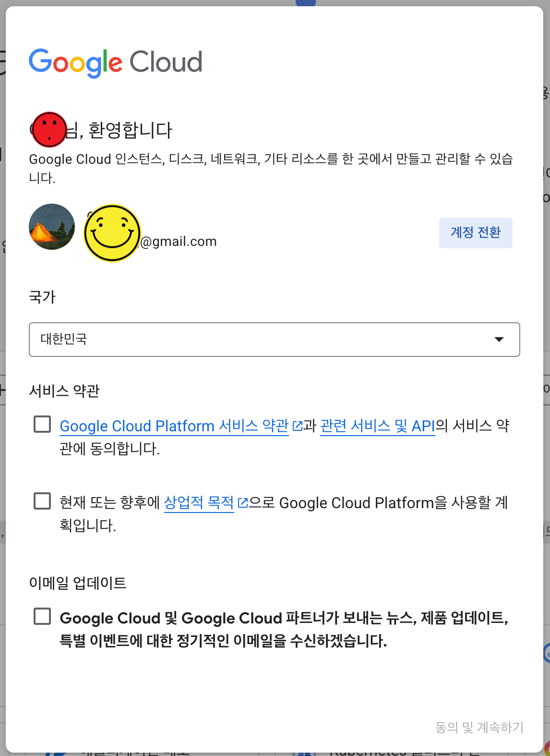The width and height of the screenshot is (550, 756).
Task: Click the account profile picture thumbnail
Action: [x=52, y=227]
